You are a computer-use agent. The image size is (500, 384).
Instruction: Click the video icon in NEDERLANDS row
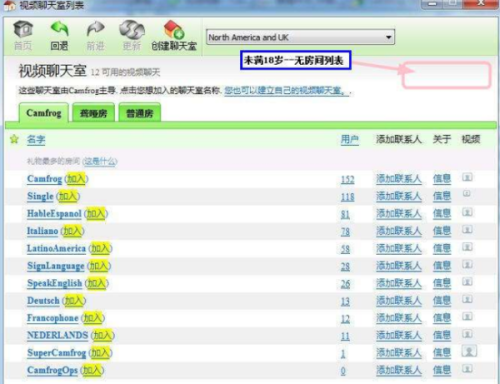467,334
